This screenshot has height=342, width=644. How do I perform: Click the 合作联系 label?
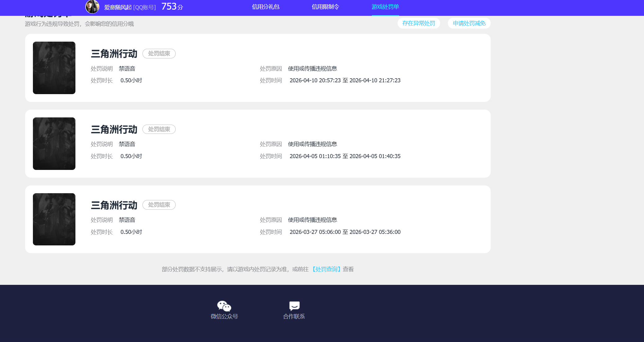[x=294, y=317]
